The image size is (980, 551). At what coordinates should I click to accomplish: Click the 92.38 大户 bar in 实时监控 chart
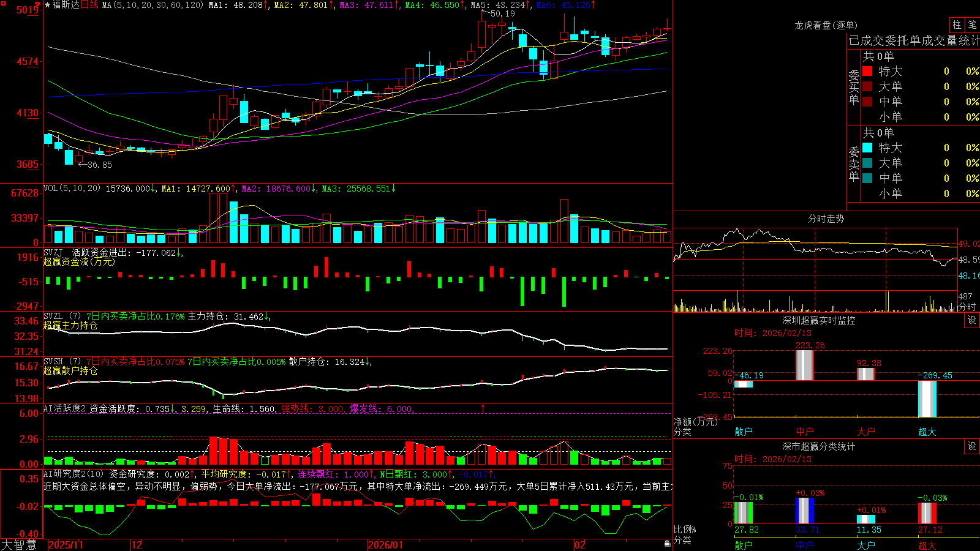coord(866,374)
